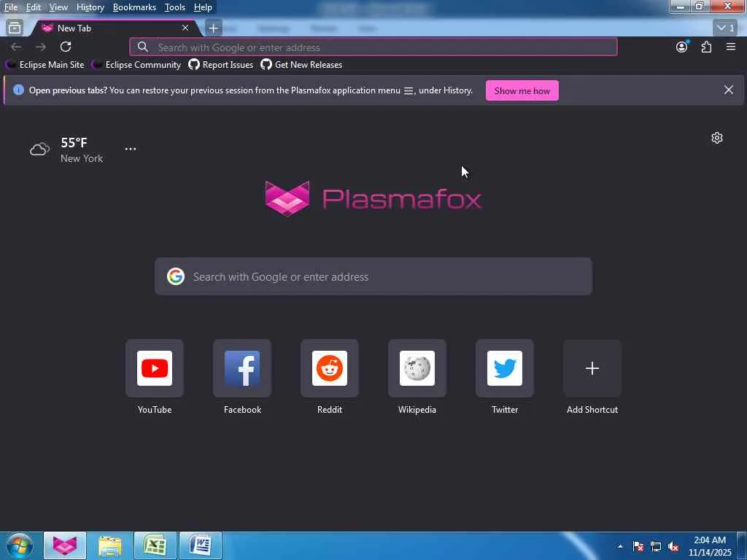Open the taskbar clock and date
The width and height of the screenshot is (747, 560).
coord(710,546)
